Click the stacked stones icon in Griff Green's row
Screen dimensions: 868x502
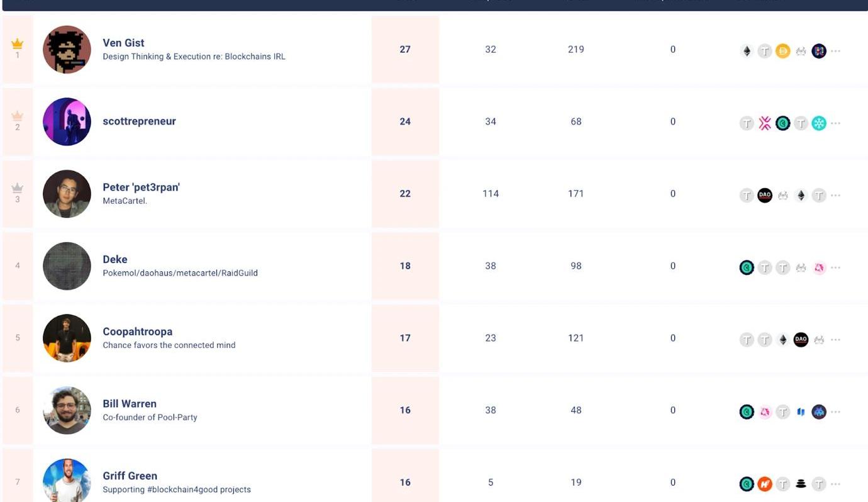801,484
